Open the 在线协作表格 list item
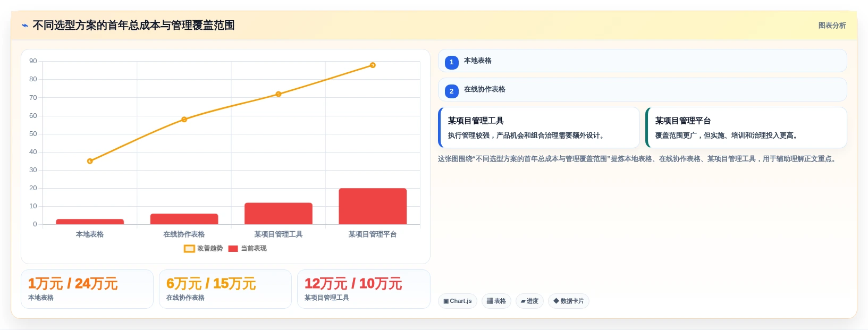This screenshot has height=330, width=868. point(642,90)
